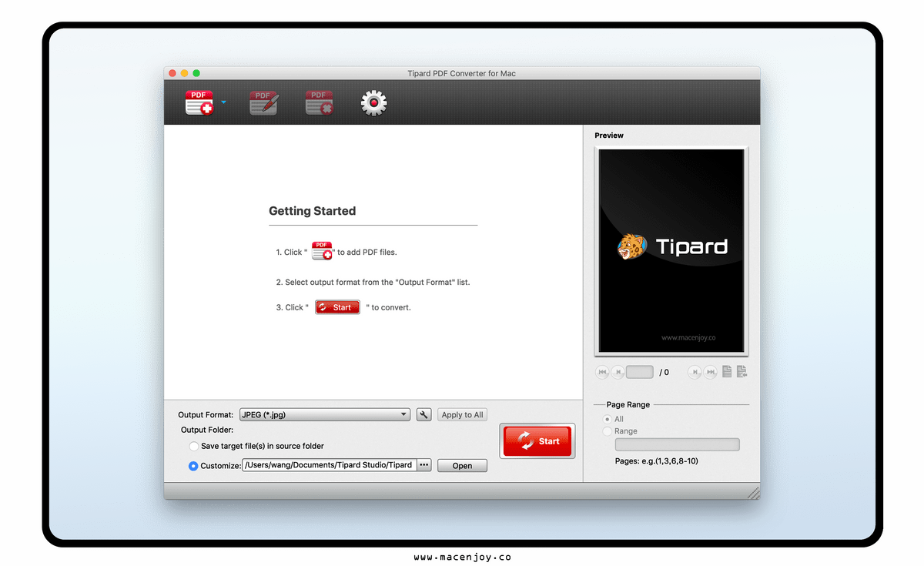Click the red close window button
This screenshot has width=924, height=566.
pyautogui.click(x=172, y=73)
